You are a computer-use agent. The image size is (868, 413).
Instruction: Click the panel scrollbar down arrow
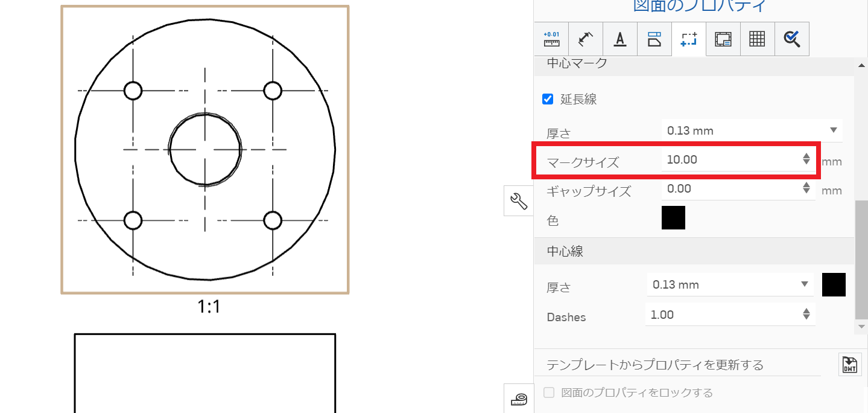[x=861, y=327]
